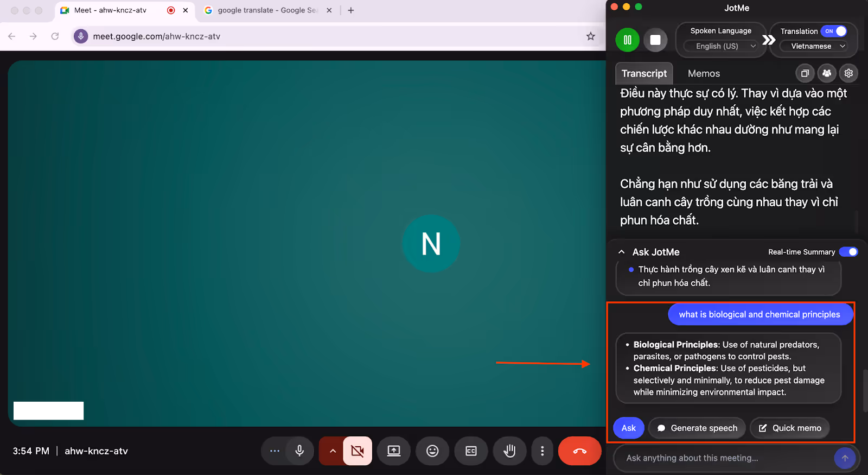Expand video settings with the up chevron

333,451
